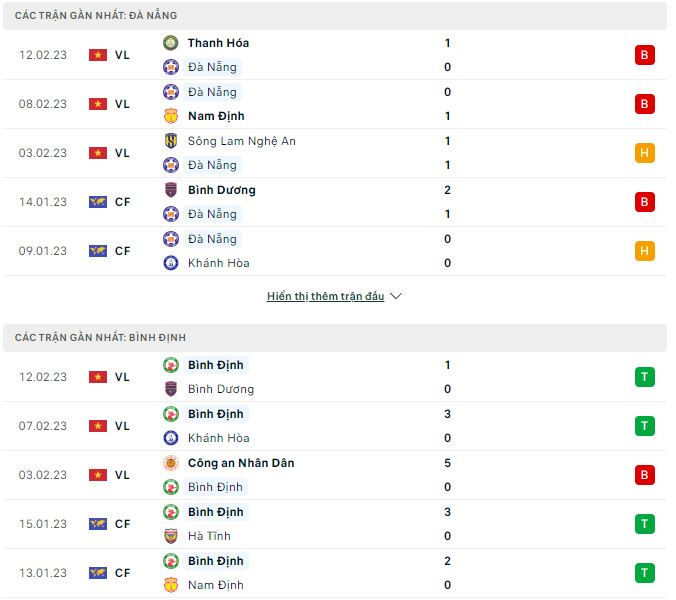
Task: Click the Công an Nhân Dân team logo
Action: pyautogui.click(x=171, y=463)
